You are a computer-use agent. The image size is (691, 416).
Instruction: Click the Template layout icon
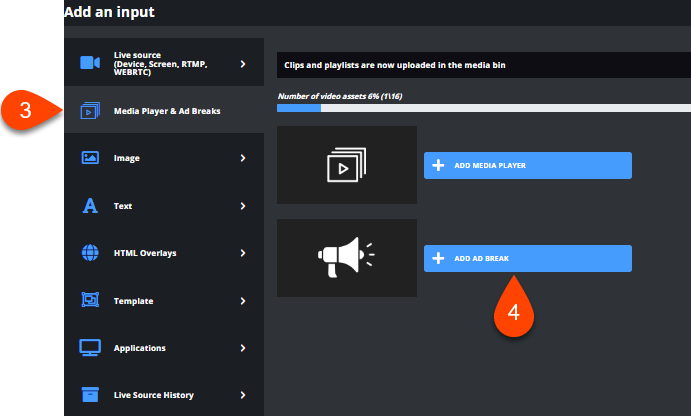90,300
